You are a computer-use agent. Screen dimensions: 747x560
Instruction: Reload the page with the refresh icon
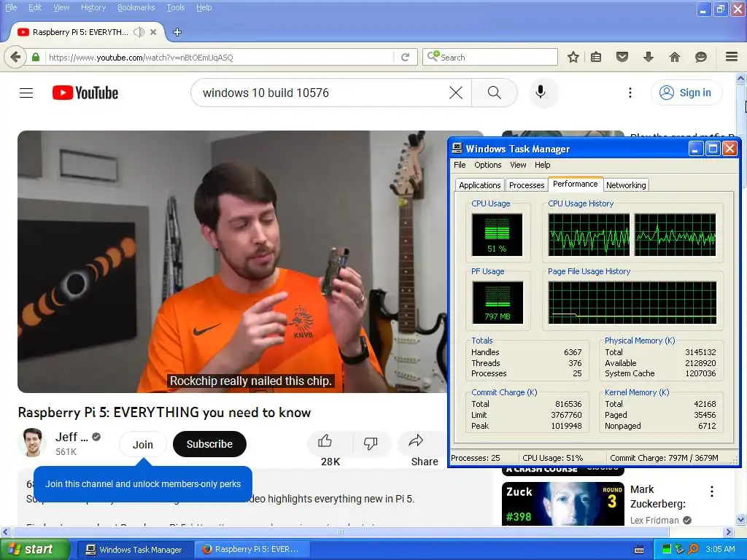tap(406, 57)
